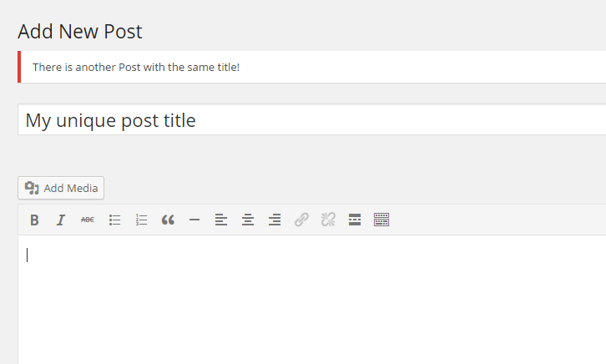This screenshot has height=364, width=606.
Task: Click the camera-music icon on Add Media
Action: pos(32,188)
